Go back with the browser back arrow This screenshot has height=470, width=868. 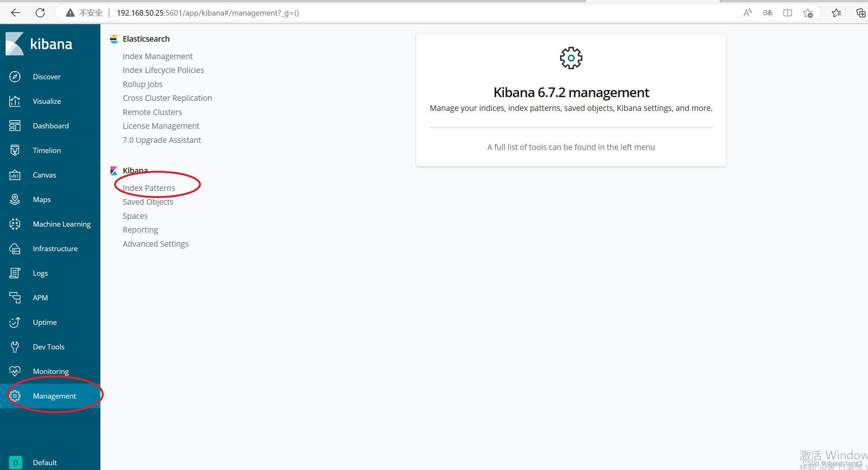point(16,13)
